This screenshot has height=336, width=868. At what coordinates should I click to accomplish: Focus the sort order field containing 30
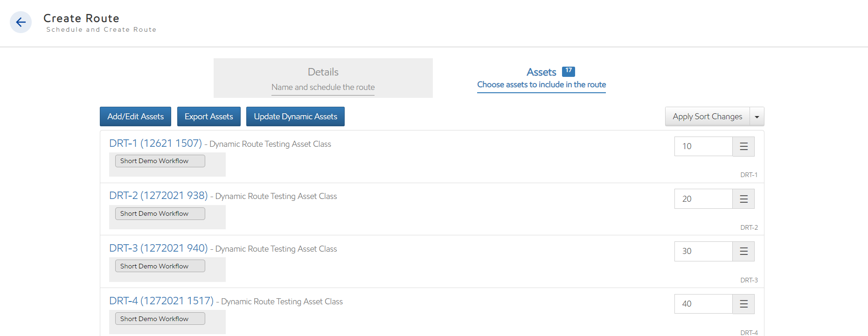point(703,252)
